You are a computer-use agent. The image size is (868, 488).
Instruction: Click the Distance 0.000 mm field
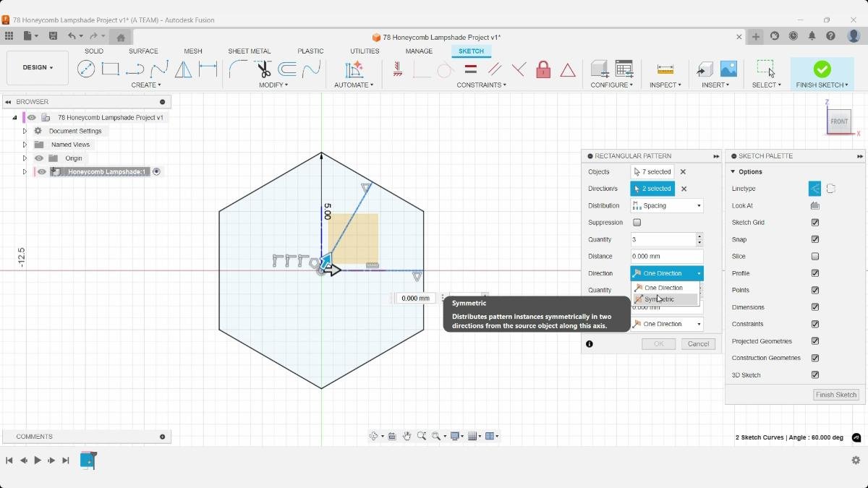(x=666, y=257)
